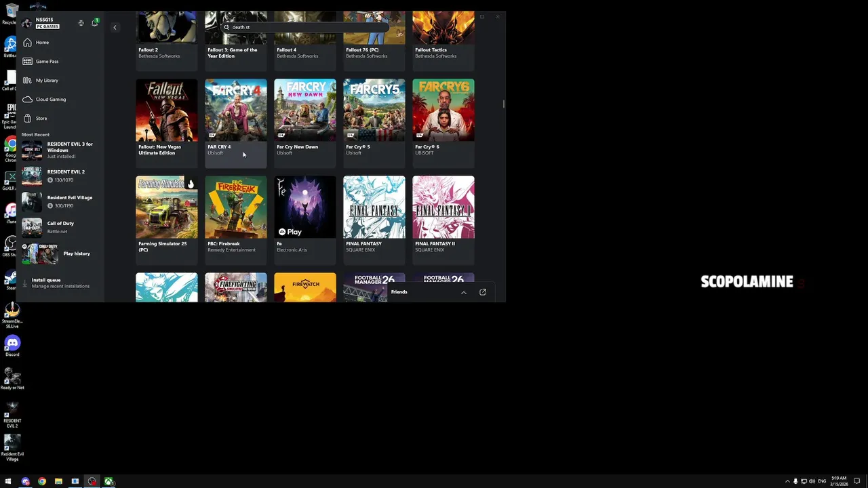Go to My Library
This screenshot has height=488, width=868.
click(61, 81)
